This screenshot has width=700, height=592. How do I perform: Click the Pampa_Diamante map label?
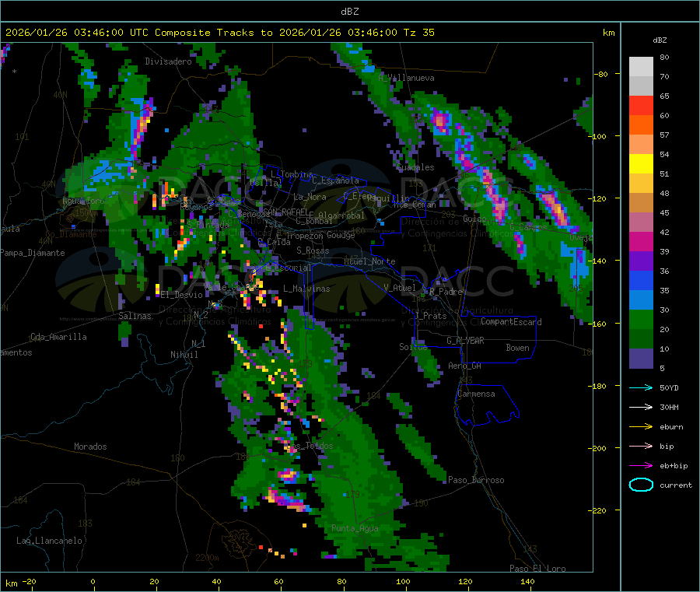33,253
